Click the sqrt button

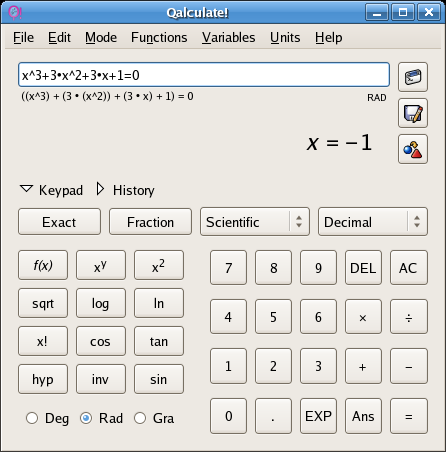click(x=43, y=303)
